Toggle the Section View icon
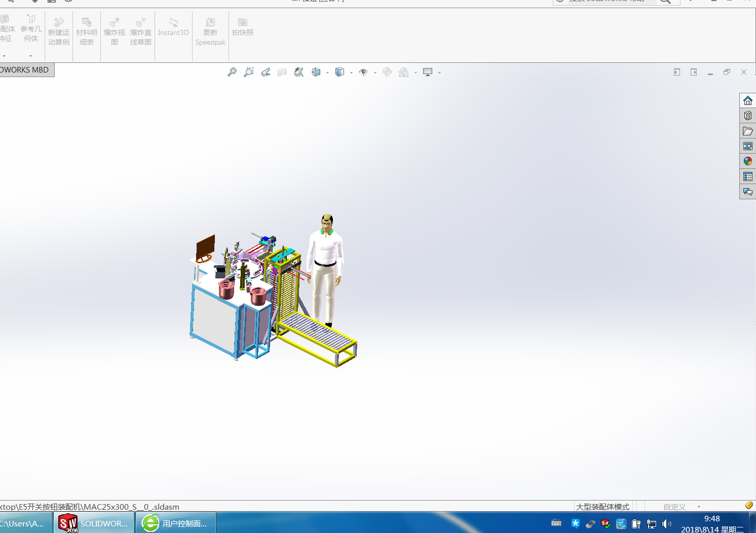This screenshot has width=756, height=533. (x=282, y=73)
